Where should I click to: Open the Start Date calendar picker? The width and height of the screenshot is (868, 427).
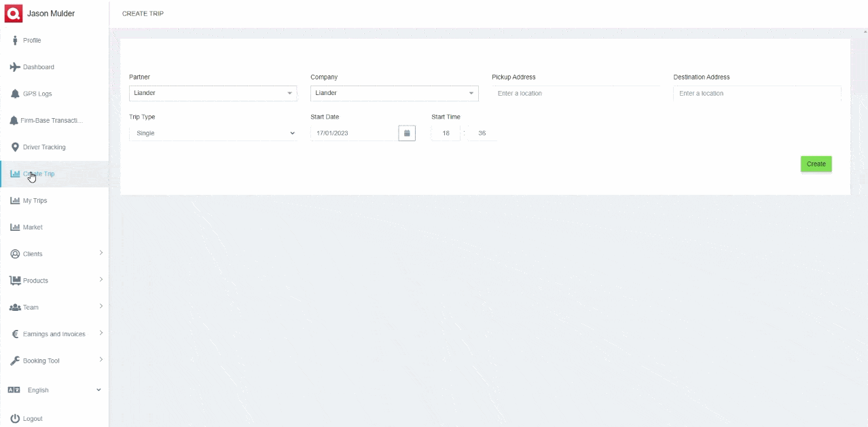[x=407, y=133]
